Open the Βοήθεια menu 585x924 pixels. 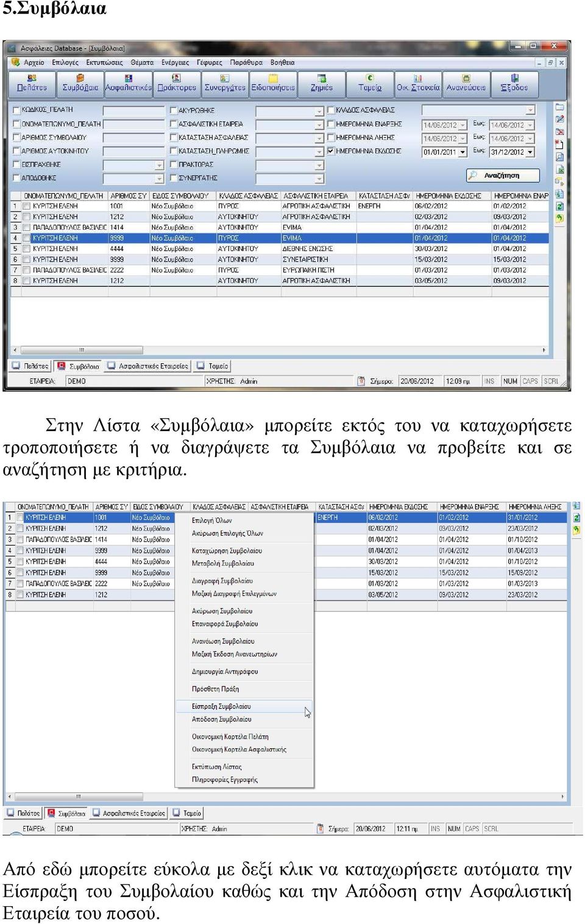[282, 62]
